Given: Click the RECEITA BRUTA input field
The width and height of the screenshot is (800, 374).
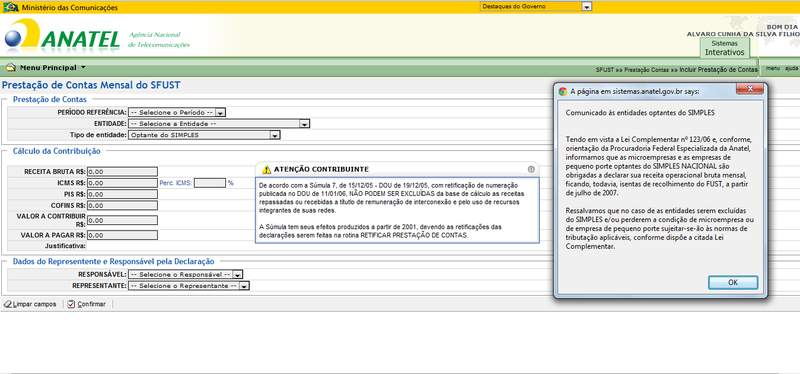Looking at the screenshot, I should click(x=122, y=172).
